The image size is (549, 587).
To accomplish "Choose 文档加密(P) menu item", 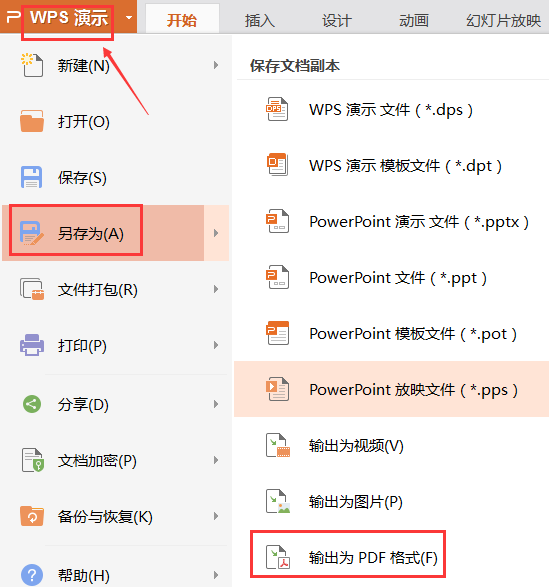I will pos(116,460).
